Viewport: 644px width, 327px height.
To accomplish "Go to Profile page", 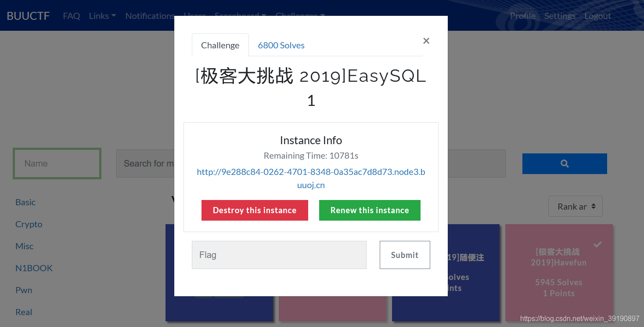I will click(522, 16).
